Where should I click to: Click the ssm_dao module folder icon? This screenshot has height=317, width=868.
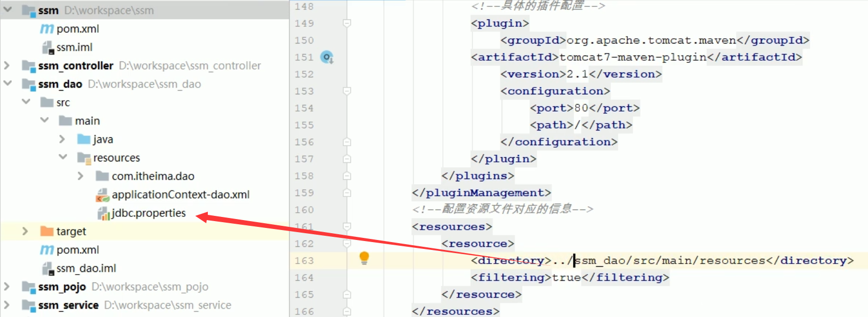pyautogui.click(x=28, y=84)
